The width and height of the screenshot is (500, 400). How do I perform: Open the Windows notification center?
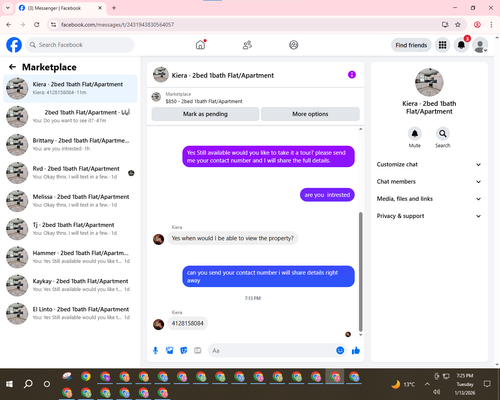[x=487, y=384]
